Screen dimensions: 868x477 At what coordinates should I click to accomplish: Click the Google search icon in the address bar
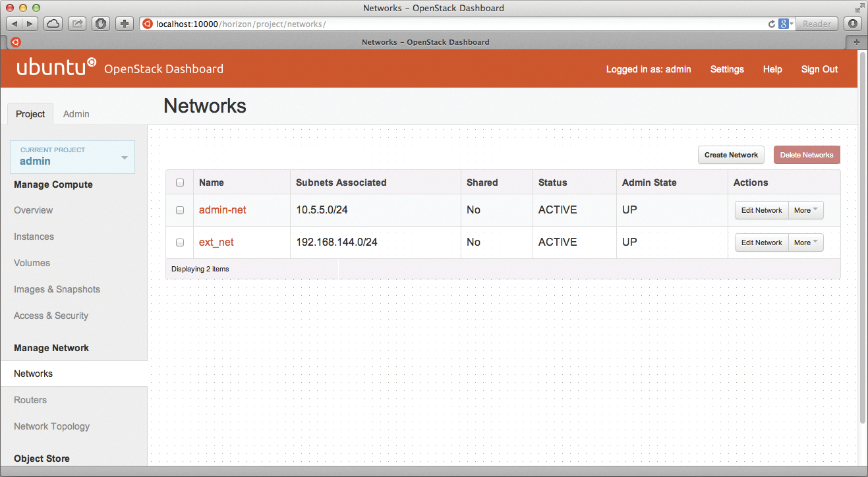784,23
